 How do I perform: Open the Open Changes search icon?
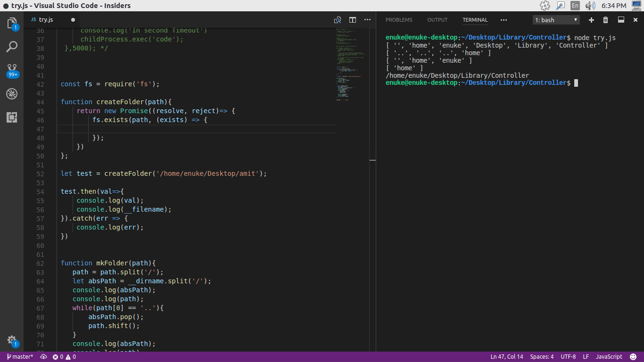pyautogui.click(x=338, y=20)
